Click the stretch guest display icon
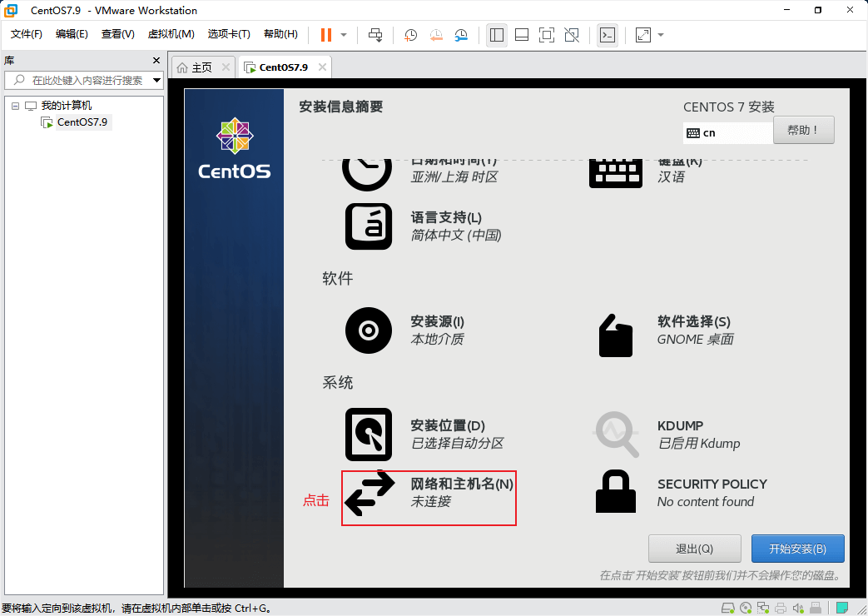This screenshot has height=616, width=868. pos(642,35)
